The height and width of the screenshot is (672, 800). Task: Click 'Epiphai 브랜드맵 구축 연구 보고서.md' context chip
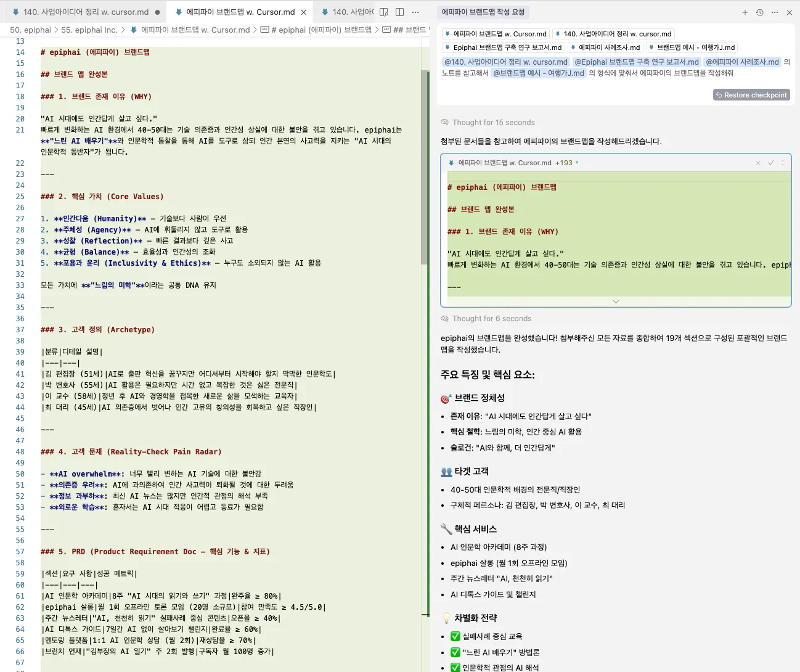(x=503, y=47)
